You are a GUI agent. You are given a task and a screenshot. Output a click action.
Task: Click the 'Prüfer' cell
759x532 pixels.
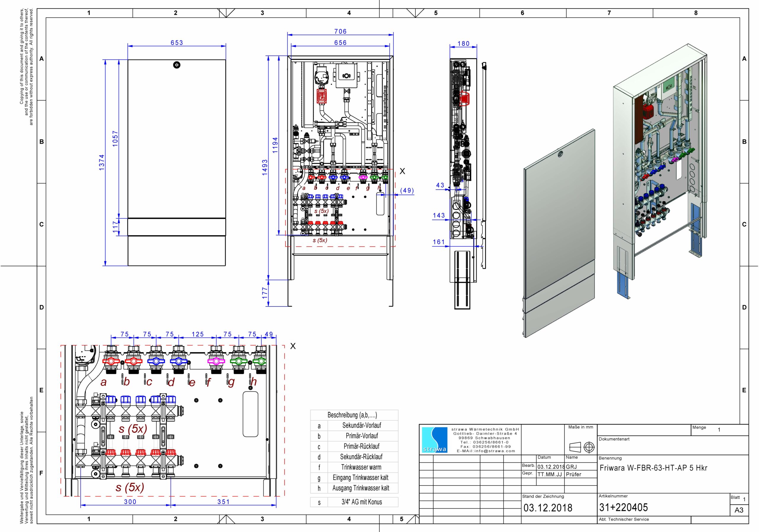point(573,475)
